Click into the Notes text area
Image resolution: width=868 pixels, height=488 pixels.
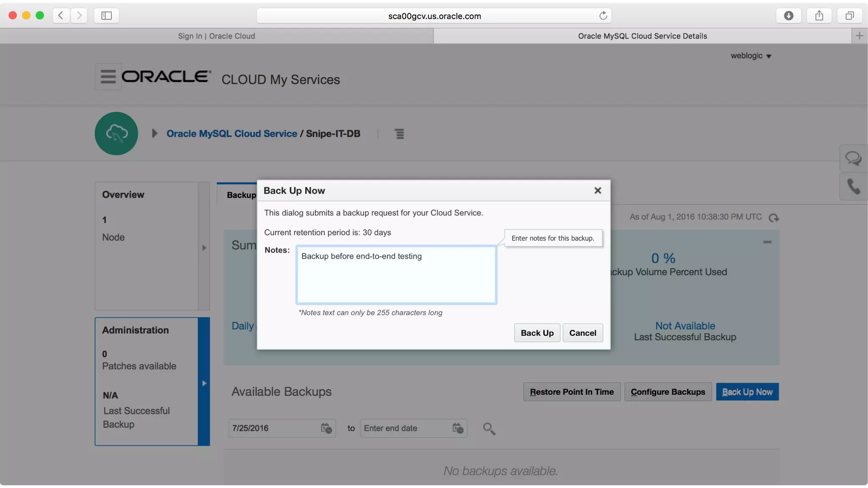pos(396,274)
